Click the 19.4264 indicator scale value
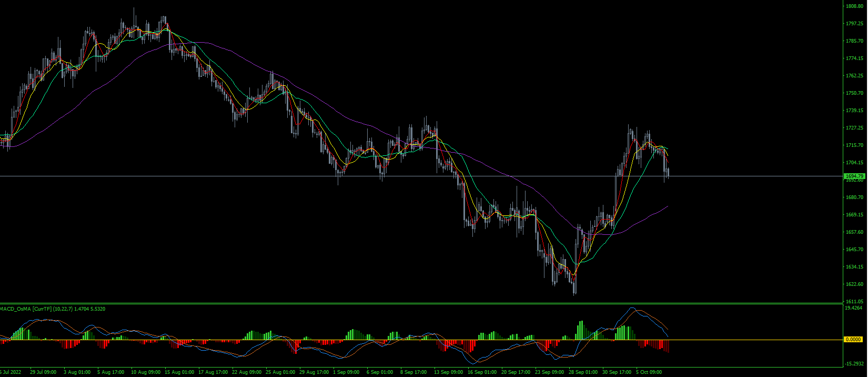 pos(853,307)
